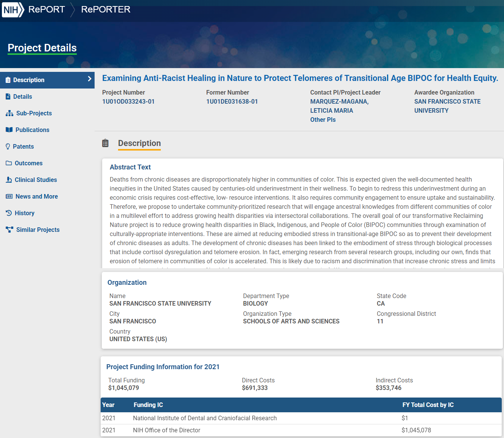
Task: Expand the Description chevron arrow in sidebar
Action: [x=89, y=79]
